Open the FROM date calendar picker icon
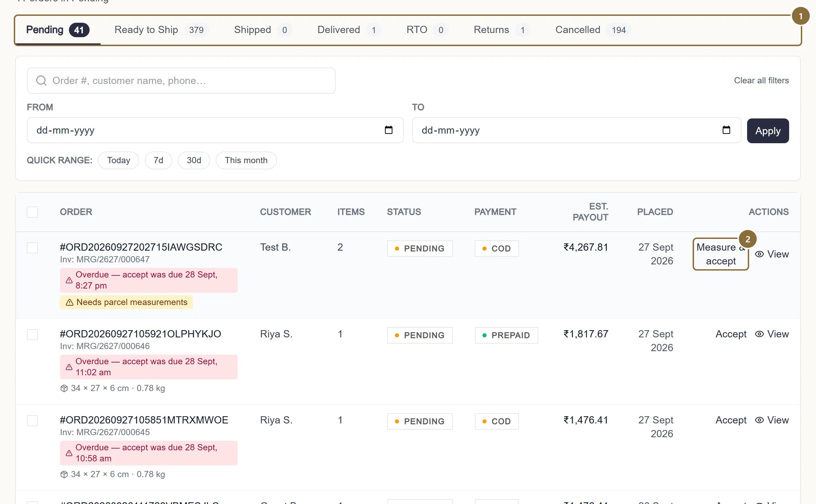 pos(388,130)
